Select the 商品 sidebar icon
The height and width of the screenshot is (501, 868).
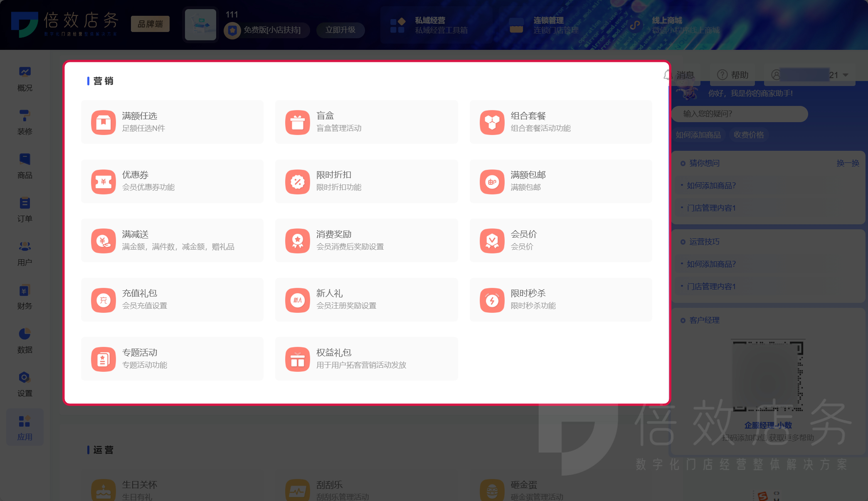click(x=25, y=164)
